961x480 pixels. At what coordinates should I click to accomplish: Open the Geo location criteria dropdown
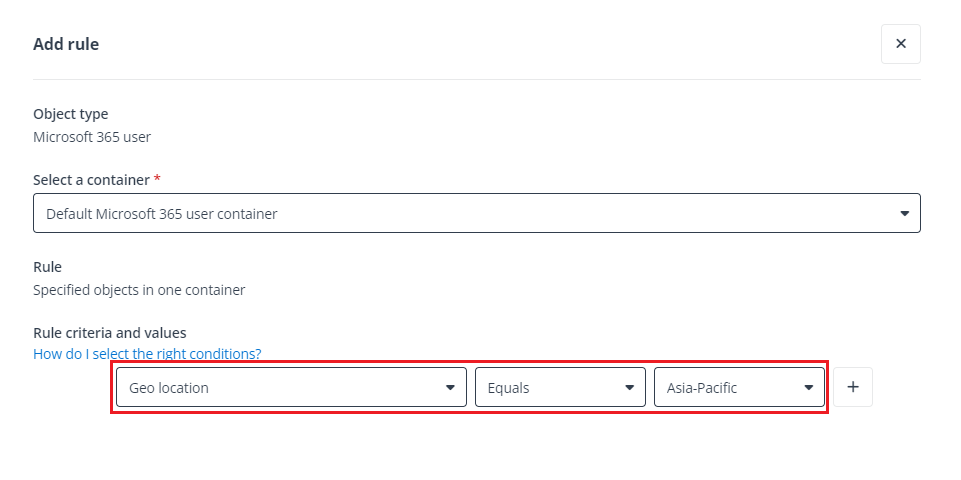[x=290, y=387]
